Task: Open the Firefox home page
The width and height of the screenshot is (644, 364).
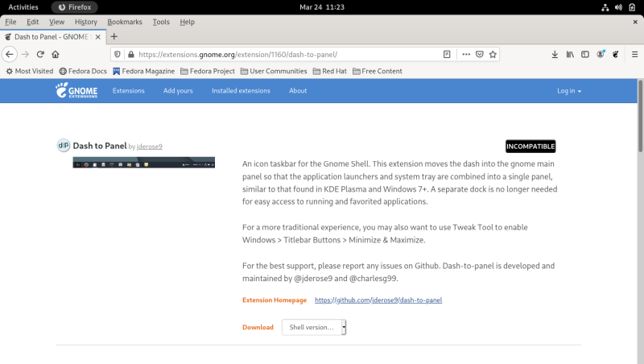Action: 56,54
